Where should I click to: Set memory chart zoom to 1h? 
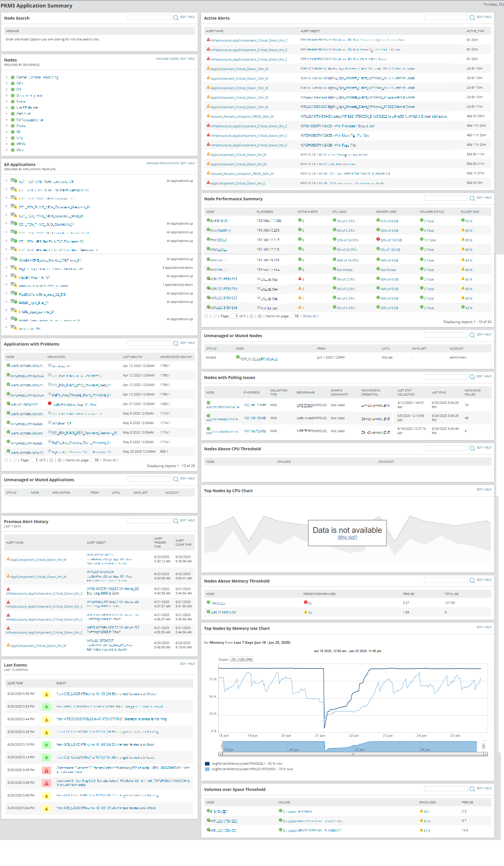pyautogui.click(x=233, y=659)
